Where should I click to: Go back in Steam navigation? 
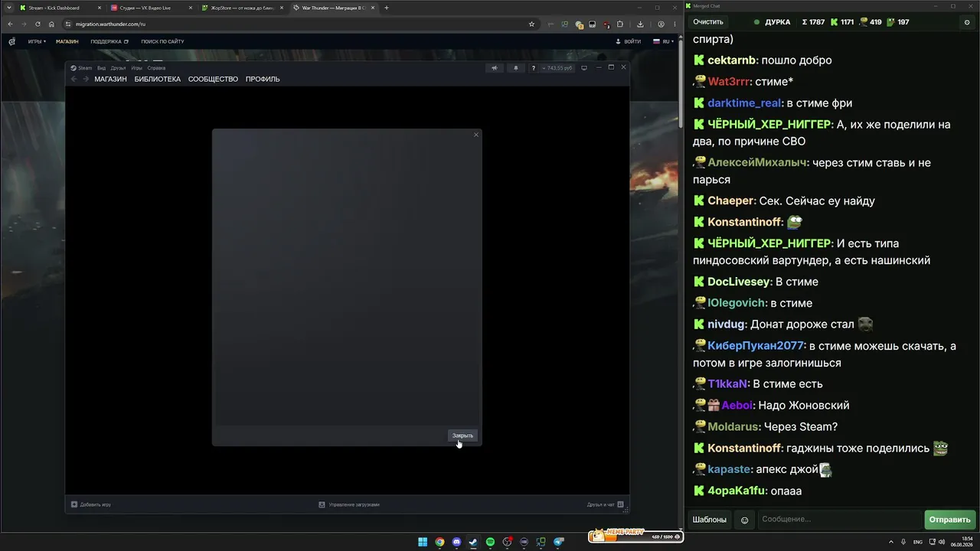[x=74, y=79]
